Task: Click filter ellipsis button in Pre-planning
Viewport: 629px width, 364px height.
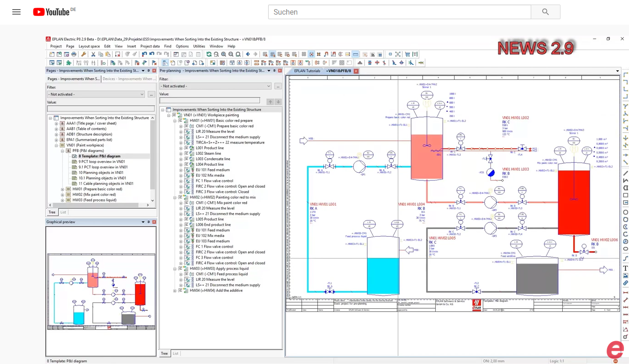Action: point(278,86)
